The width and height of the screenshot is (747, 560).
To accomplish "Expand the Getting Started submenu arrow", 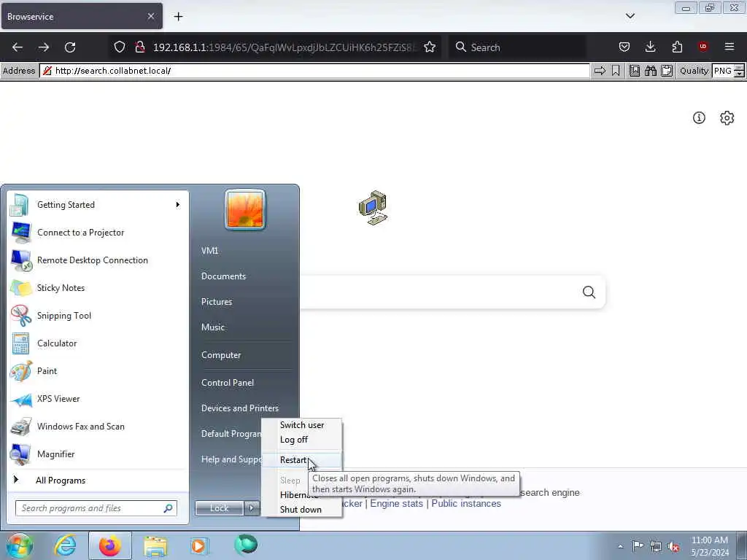I will [x=178, y=205].
